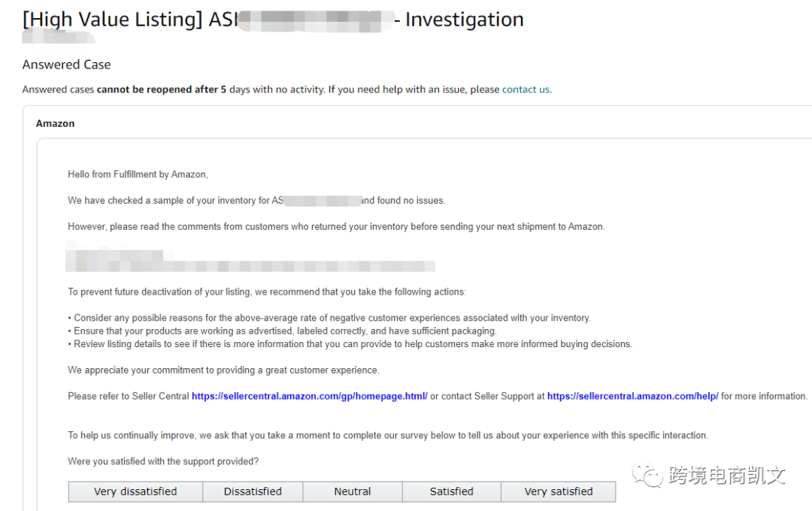Click the "Consider any possible reasons" bullet line
812x511 pixels.
[331, 318]
